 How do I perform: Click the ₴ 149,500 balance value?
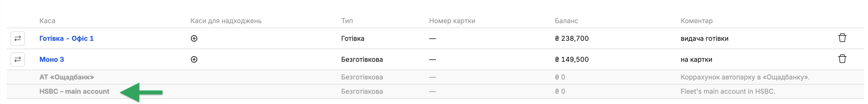[x=572, y=59]
